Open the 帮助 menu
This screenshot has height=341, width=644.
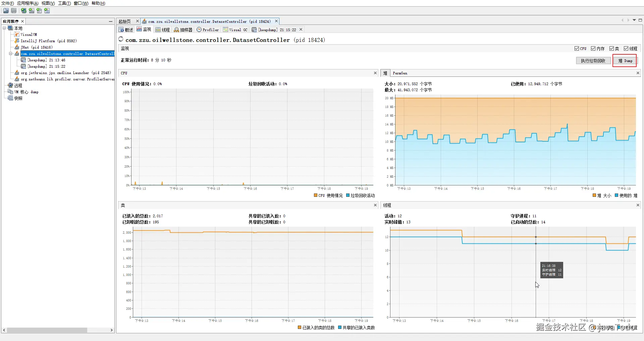click(x=98, y=3)
